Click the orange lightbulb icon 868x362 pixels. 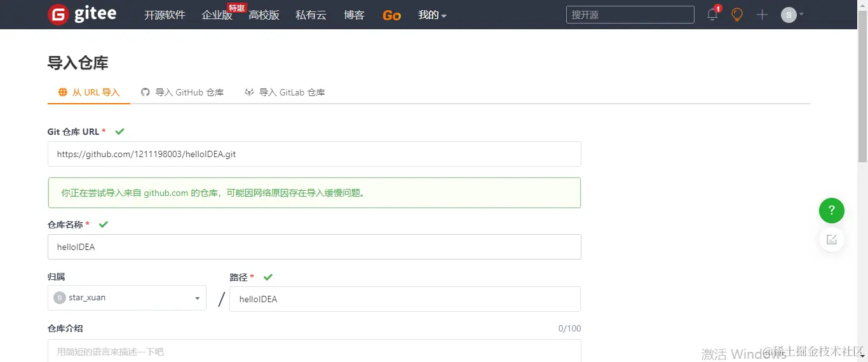(737, 15)
